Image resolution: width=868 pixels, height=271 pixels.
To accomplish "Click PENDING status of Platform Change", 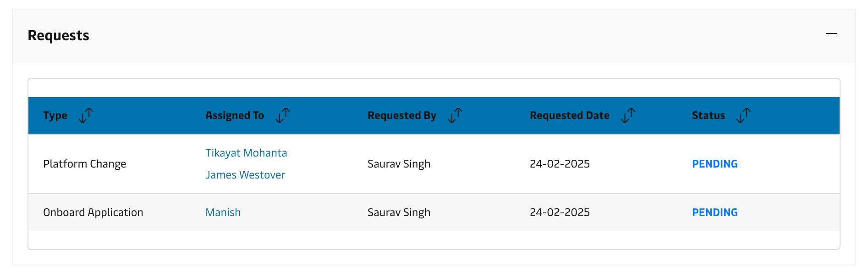I will coord(714,164).
